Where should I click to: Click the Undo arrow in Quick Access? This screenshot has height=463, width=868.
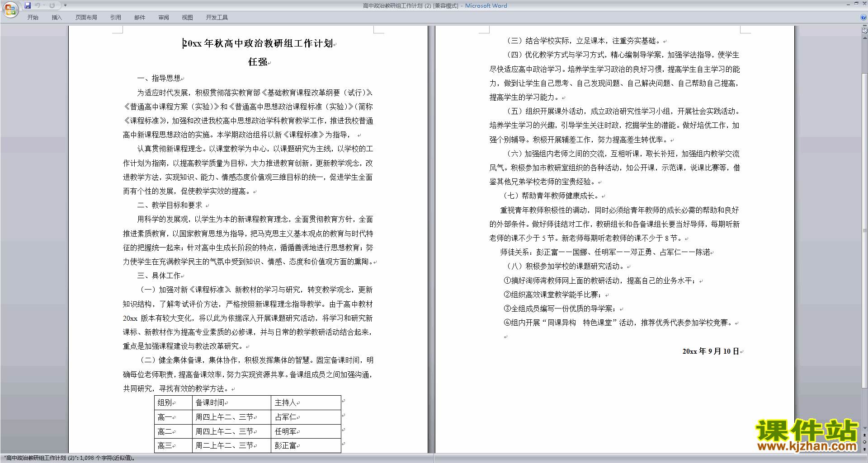point(37,5)
